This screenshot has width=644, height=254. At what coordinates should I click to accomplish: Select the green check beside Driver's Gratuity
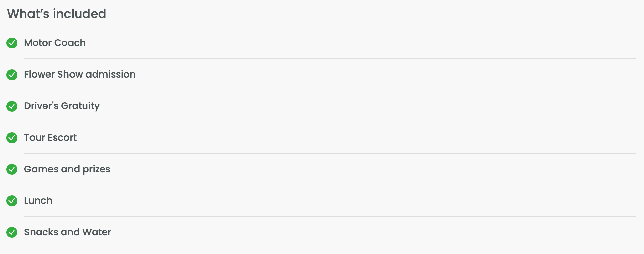click(12, 106)
